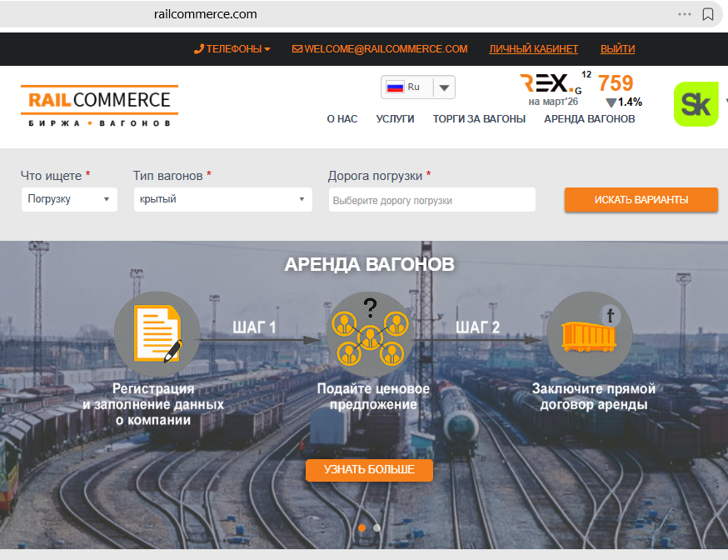Expand the ТЕЛЕФОНЫ dropdown in top bar
728x560 pixels.
point(232,49)
